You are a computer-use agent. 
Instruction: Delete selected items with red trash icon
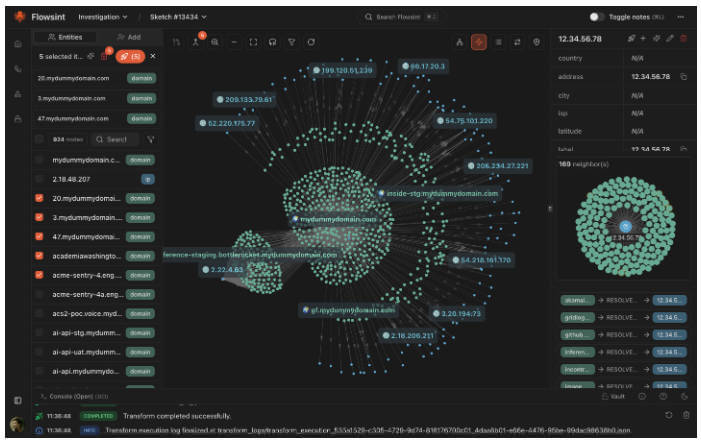click(x=104, y=56)
